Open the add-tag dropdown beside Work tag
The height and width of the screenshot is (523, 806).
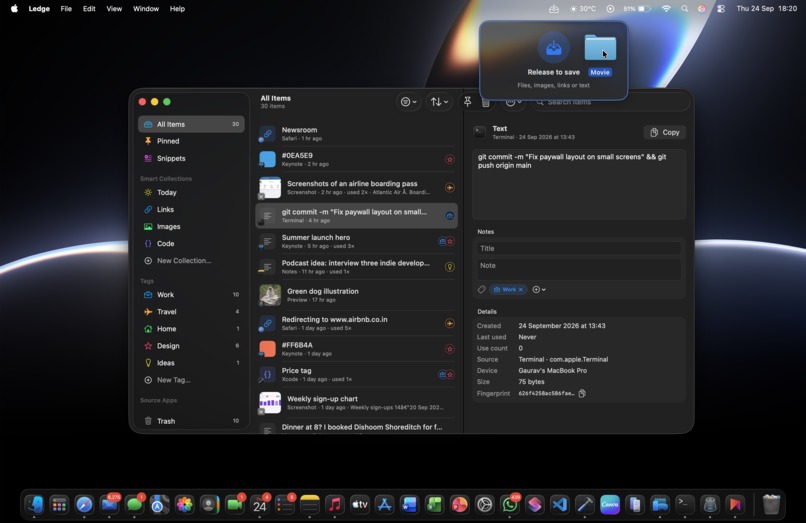pyautogui.click(x=539, y=290)
